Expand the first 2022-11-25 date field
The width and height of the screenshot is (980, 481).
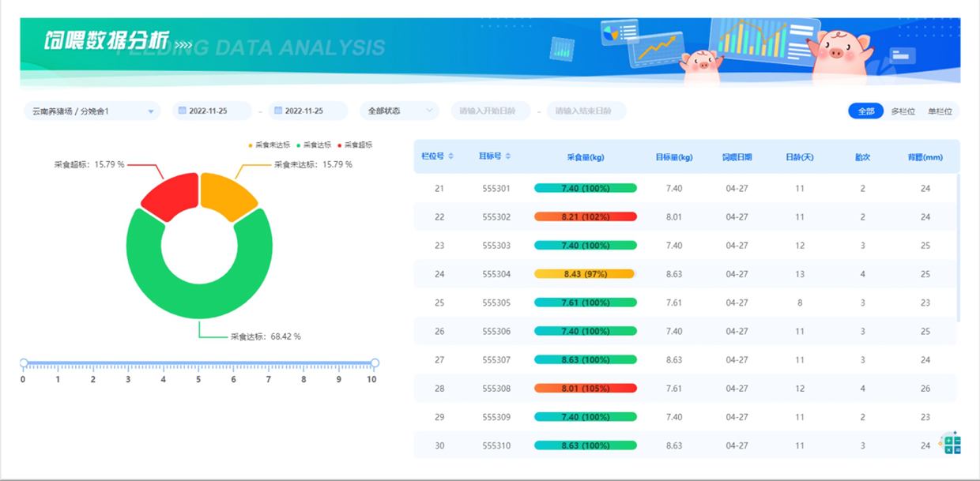[210, 111]
